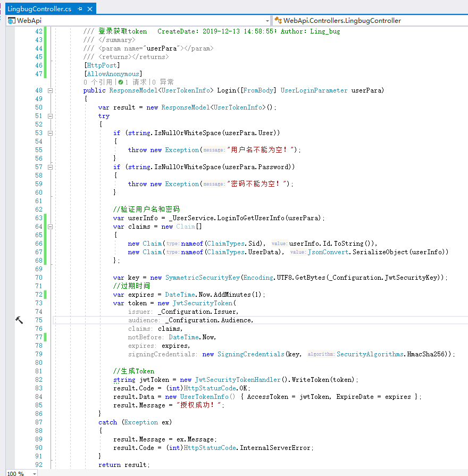
Task: Collapse the userPara.User if block at line 53
Action: [x=51, y=133]
